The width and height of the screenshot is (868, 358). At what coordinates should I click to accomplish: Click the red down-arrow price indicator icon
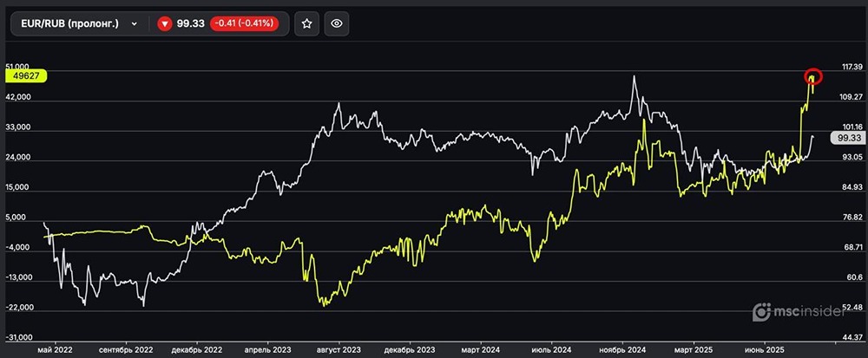(x=164, y=23)
